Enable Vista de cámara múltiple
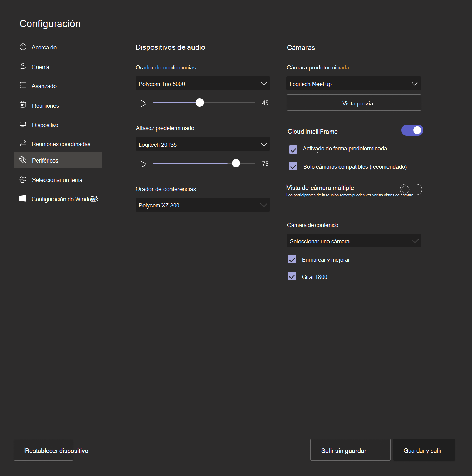The image size is (472, 476). coord(411,189)
